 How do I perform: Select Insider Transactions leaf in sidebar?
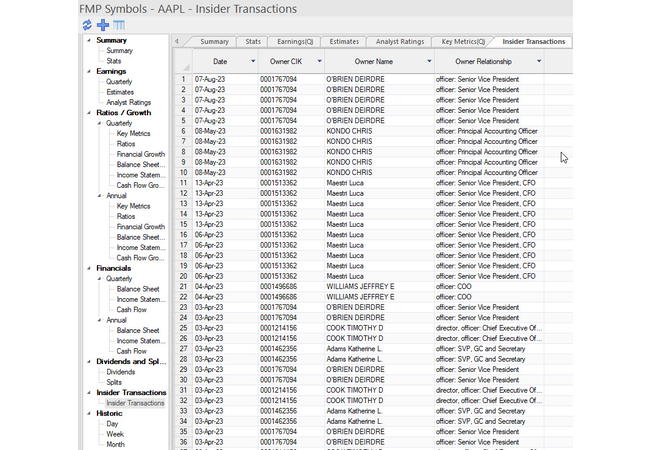pyautogui.click(x=135, y=403)
